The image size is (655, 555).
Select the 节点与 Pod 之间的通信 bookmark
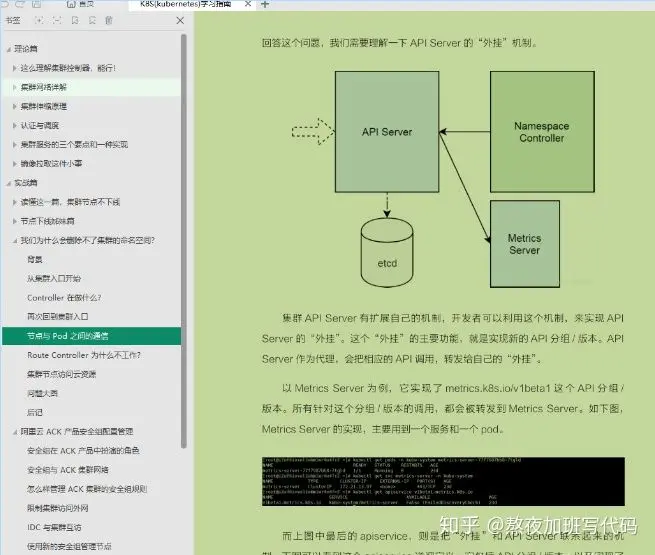(x=91, y=336)
